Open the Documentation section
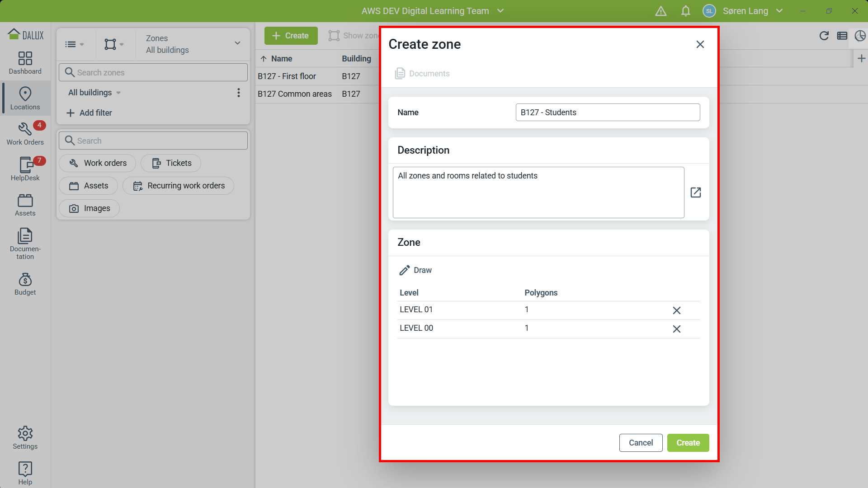The height and width of the screenshot is (488, 868). [x=25, y=243]
